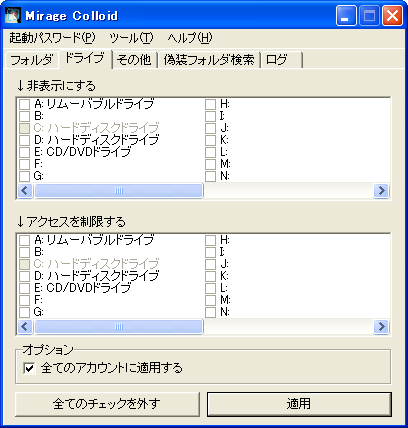Screen dimensions: 408x428
Task: Open the 起動パスワード(P) menu
Action: click(x=52, y=38)
